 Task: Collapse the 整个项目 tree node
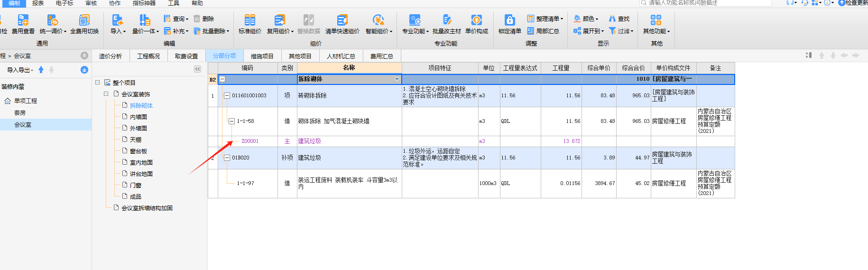click(98, 82)
